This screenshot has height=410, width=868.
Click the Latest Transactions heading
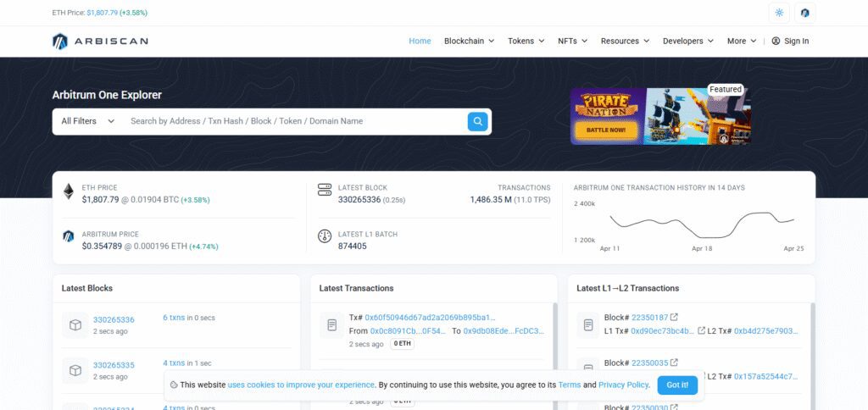pyautogui.click(x=357, y=288)
